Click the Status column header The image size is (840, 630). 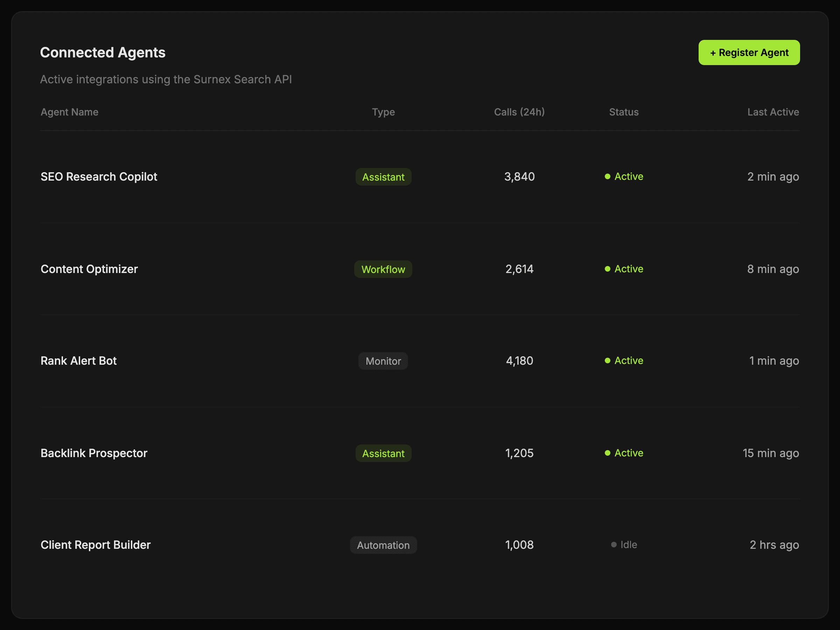[x=624, y=112]
